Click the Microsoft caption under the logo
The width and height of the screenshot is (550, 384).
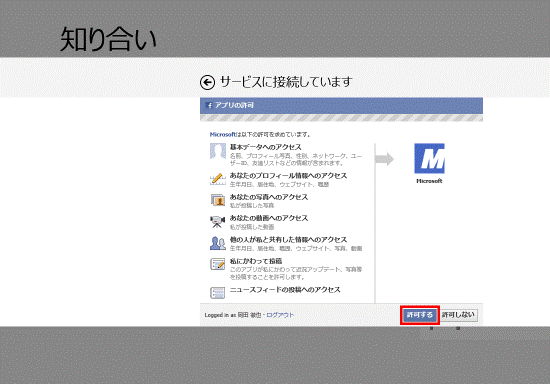429,181
